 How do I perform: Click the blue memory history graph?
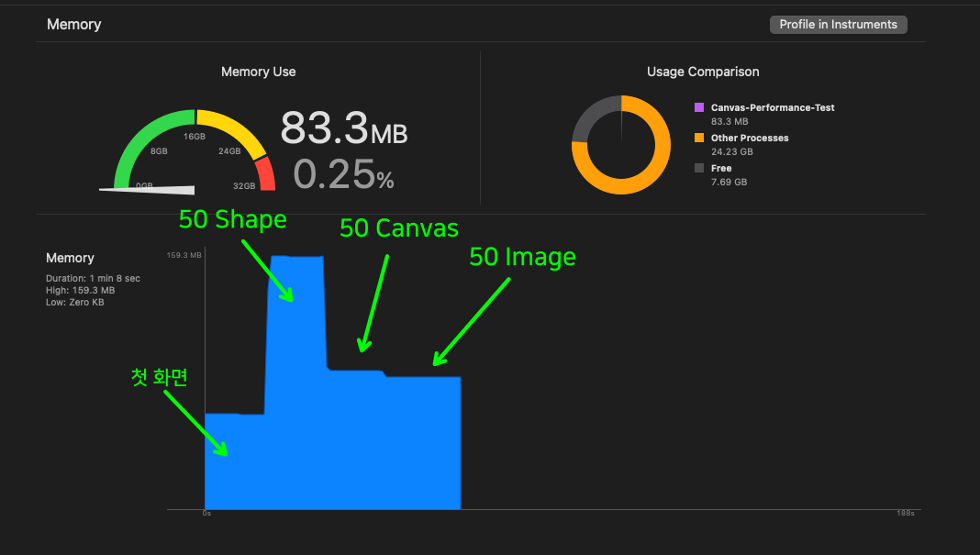(332, 382)
